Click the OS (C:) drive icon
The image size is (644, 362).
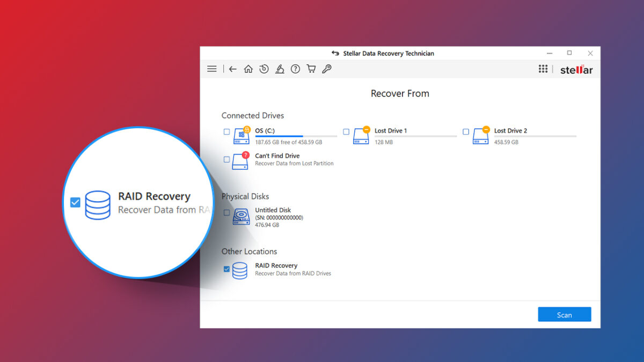(241, 135)
